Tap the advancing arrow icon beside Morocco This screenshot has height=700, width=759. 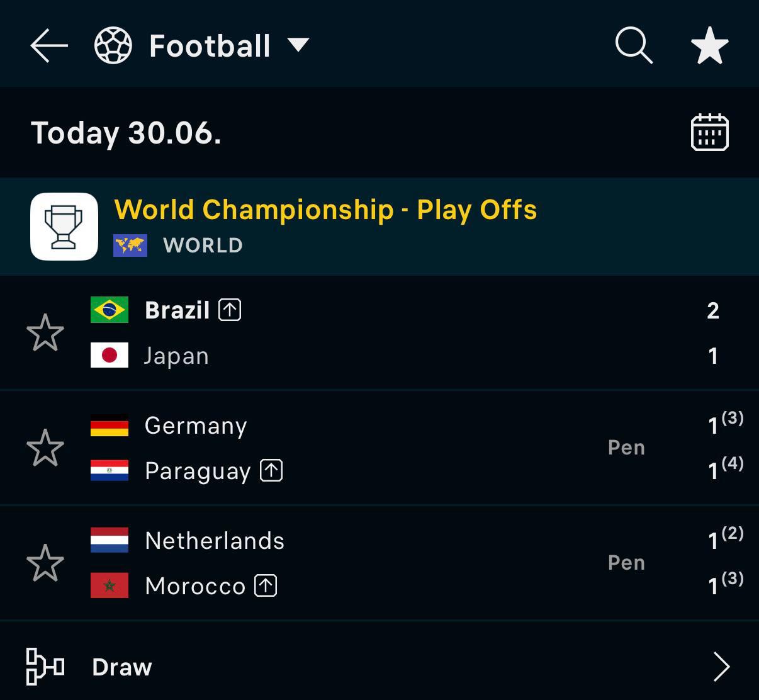[x=266, y=585]
